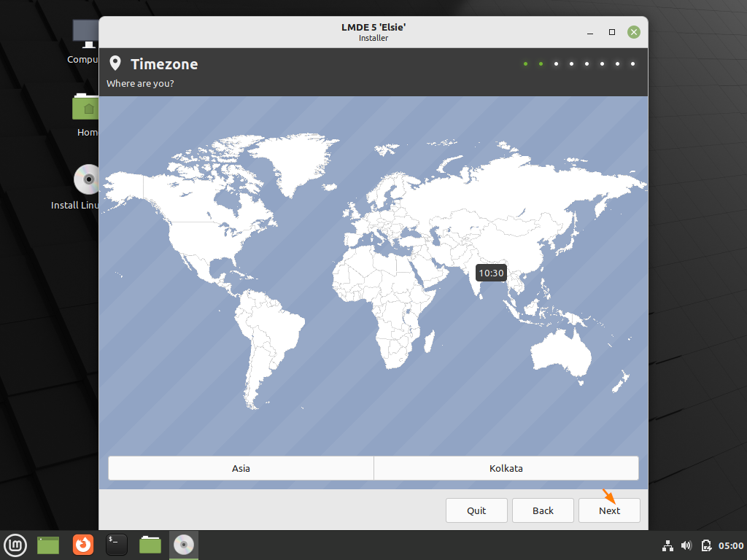
Task: Click the location pin icon beside Timezone
Action: (x=115, y=63)
